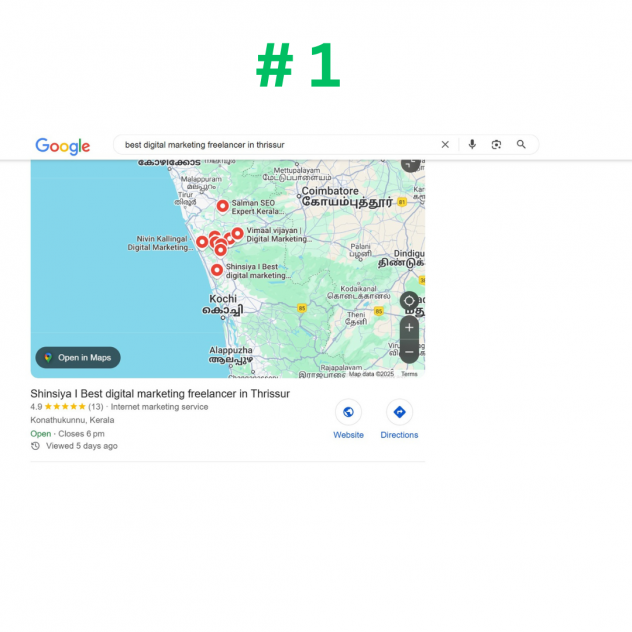Select Salman SEO Expert Kerala map pin

222,206
